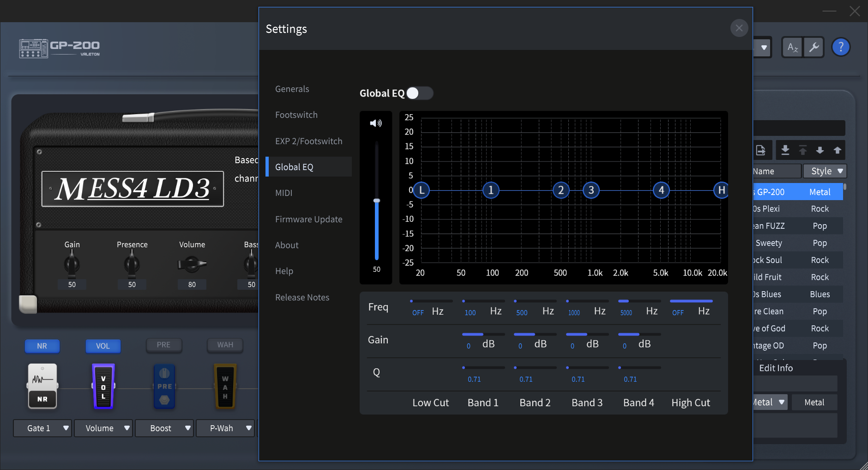
Task: Open the P-Wah effect dropdown
Action: 225,428
